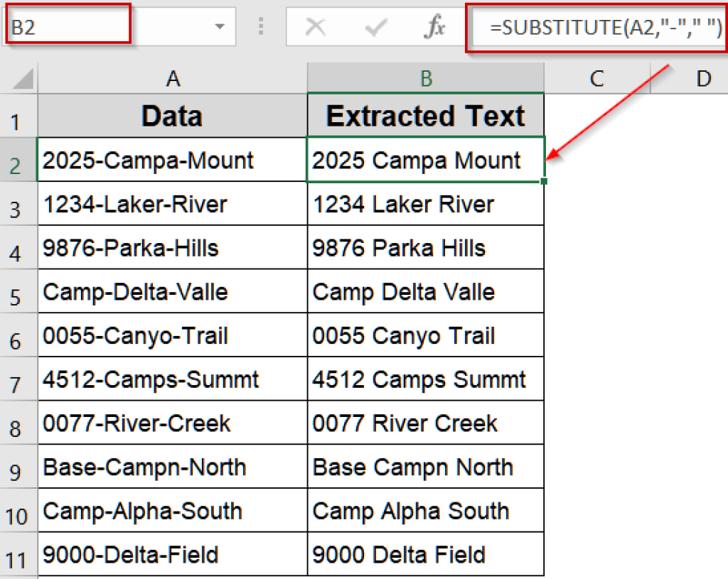This screenshot has width=728, height=579.
Task: Click the fill handle of cell B2
Action: coord(542,180)
